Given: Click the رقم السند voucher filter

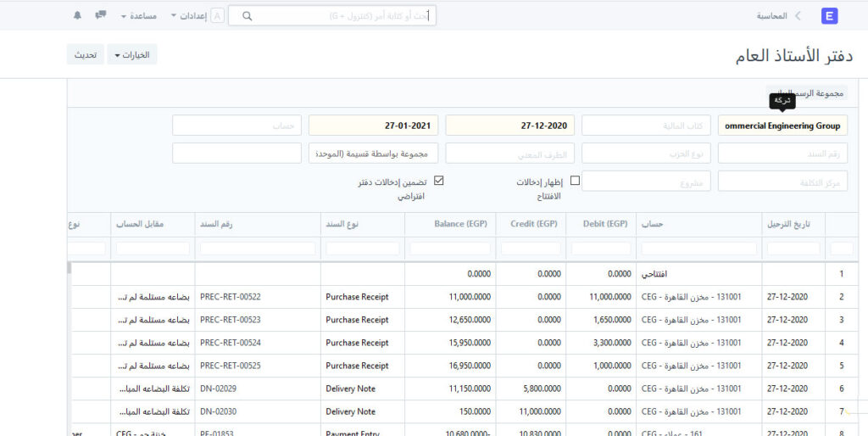Looking at the screenshot, I should point(782,154).
